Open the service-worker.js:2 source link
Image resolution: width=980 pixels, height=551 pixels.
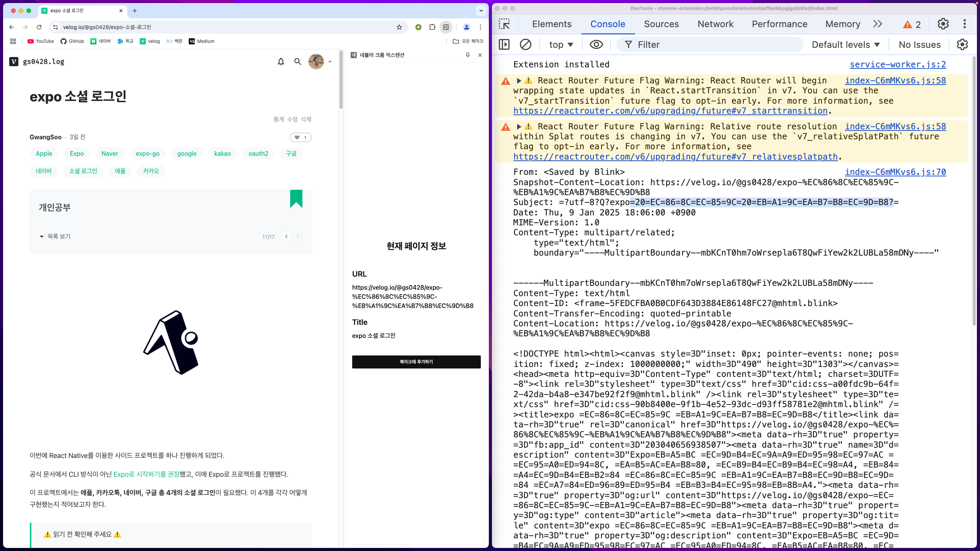coord(898,65)
